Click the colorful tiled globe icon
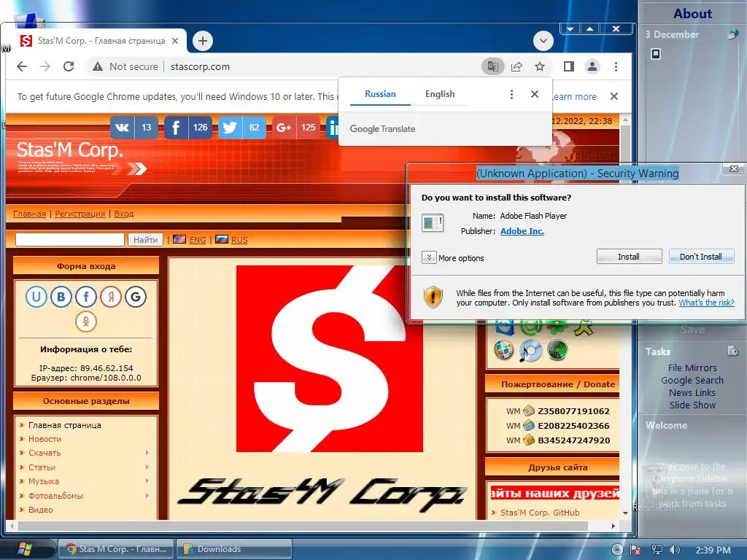 503,351
